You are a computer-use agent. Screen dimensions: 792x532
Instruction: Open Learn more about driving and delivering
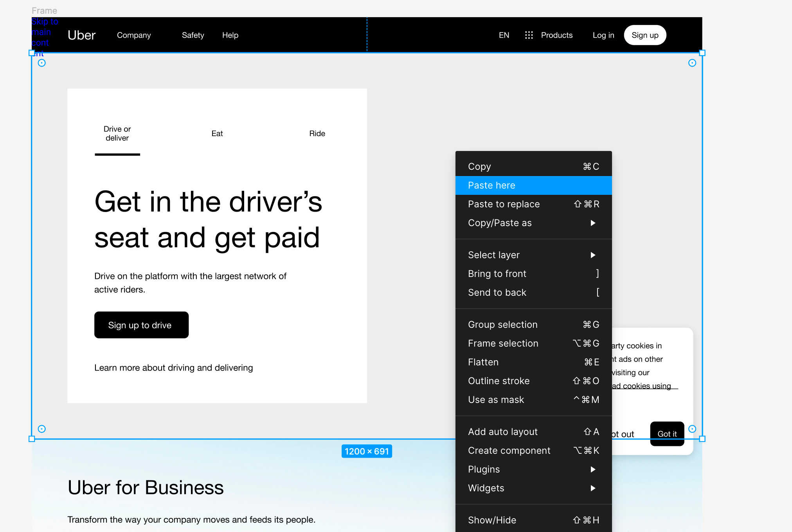[173, 368]
